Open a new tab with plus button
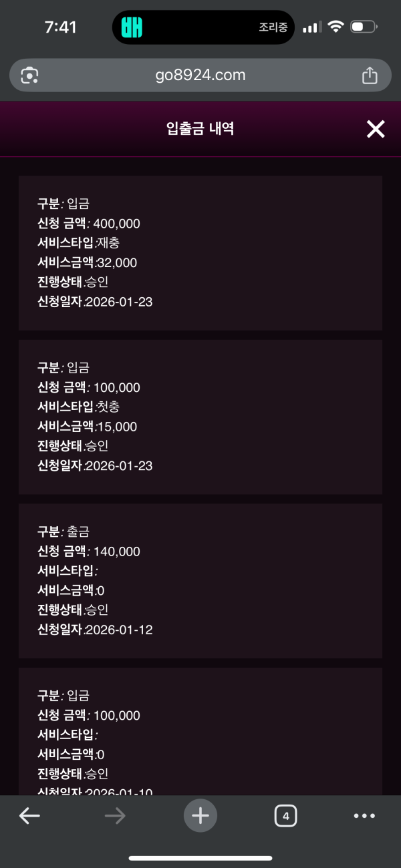This screenshot has height=868, width=401. coord(200,815)
